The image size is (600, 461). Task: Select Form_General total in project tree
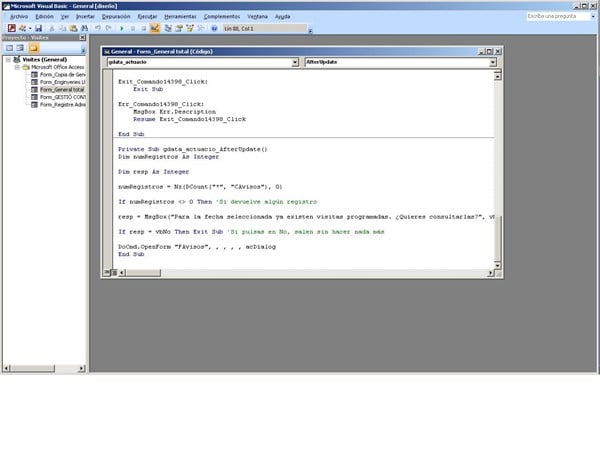click(62, 89)
